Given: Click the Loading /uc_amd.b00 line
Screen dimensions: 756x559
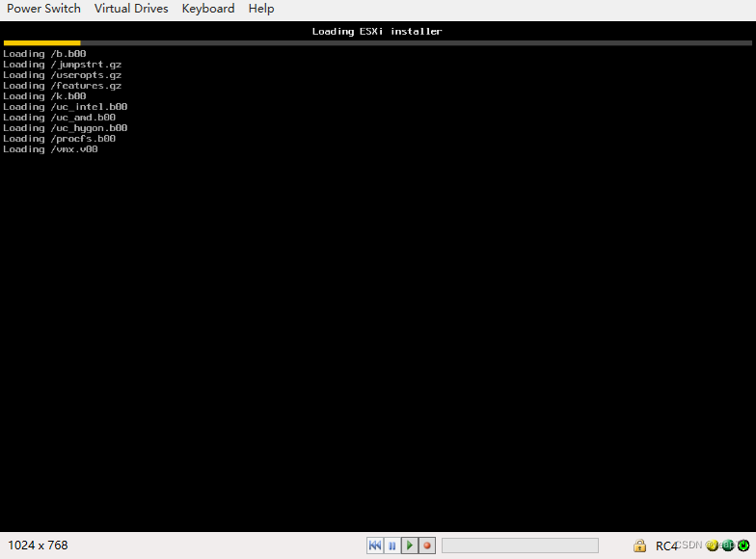Looking at the screenshot, I should tap(60, 118).
